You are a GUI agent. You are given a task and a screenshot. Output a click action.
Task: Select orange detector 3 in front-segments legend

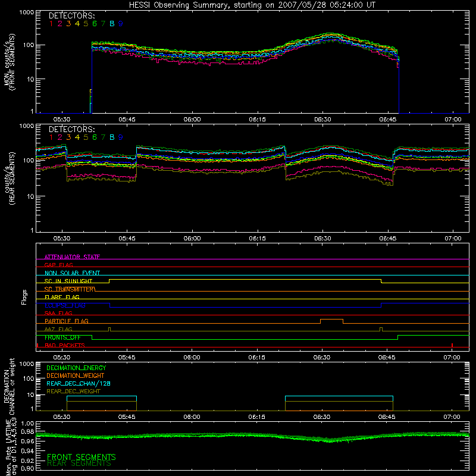68,24
